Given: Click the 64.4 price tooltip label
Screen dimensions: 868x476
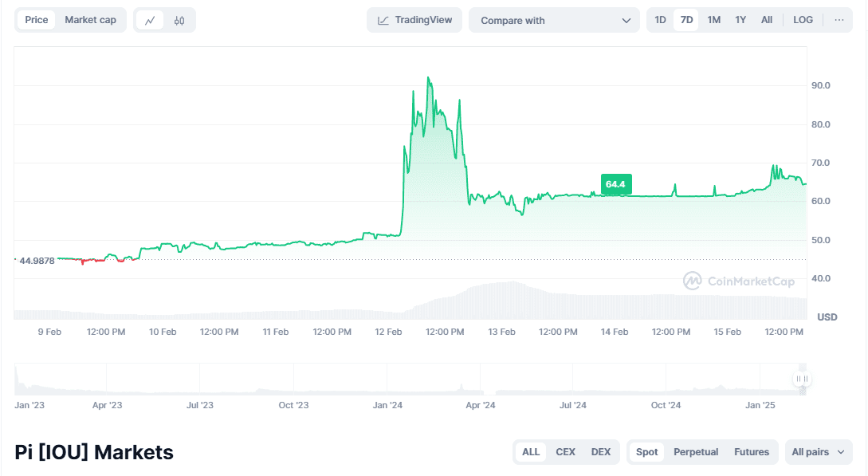Looking at the screenshot, I should [615, 184].
